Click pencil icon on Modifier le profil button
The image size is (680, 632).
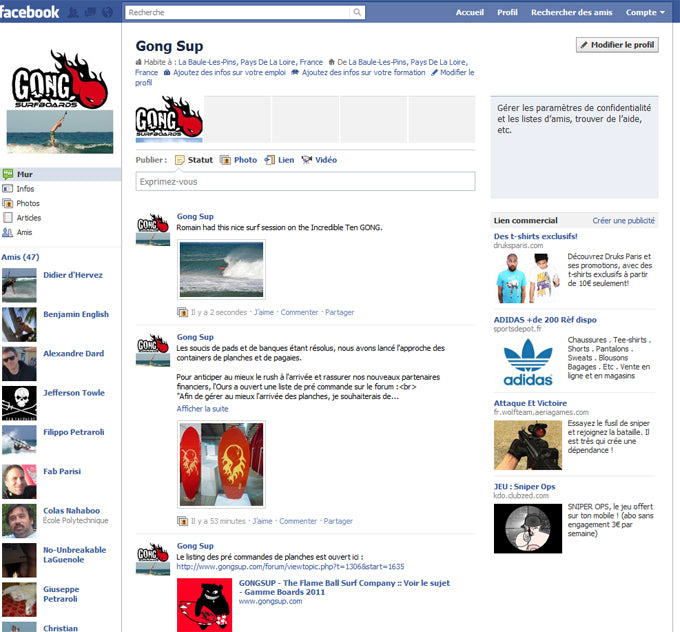pyautogui.click(x=584, y=45)
